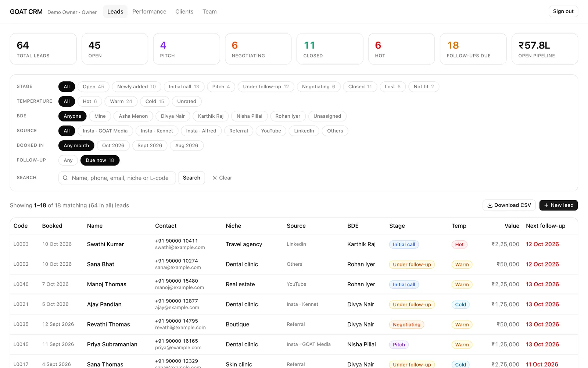Select Insta · GOAT Media source filter

tap(105, 131)
